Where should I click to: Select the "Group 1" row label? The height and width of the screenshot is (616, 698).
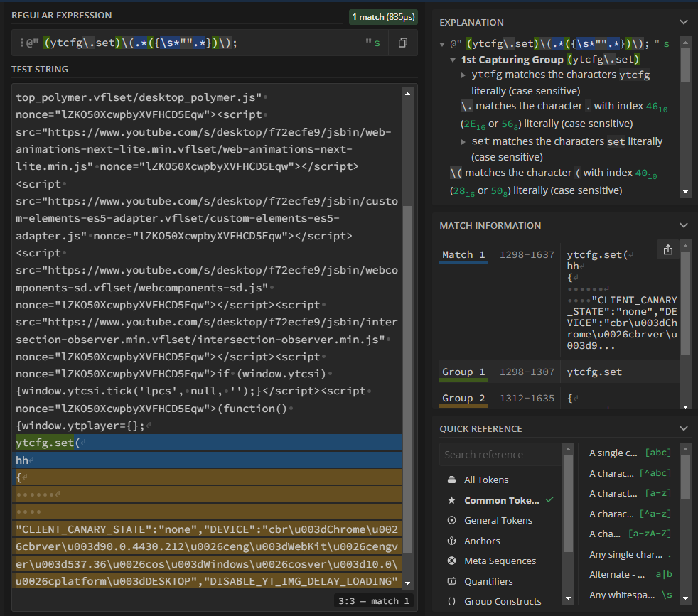(463, 372)
